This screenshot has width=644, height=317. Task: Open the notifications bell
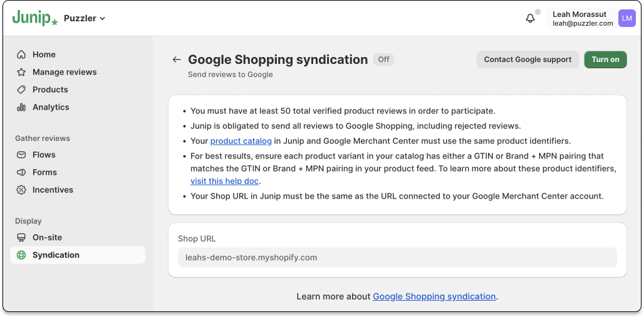tap(530, 18)
